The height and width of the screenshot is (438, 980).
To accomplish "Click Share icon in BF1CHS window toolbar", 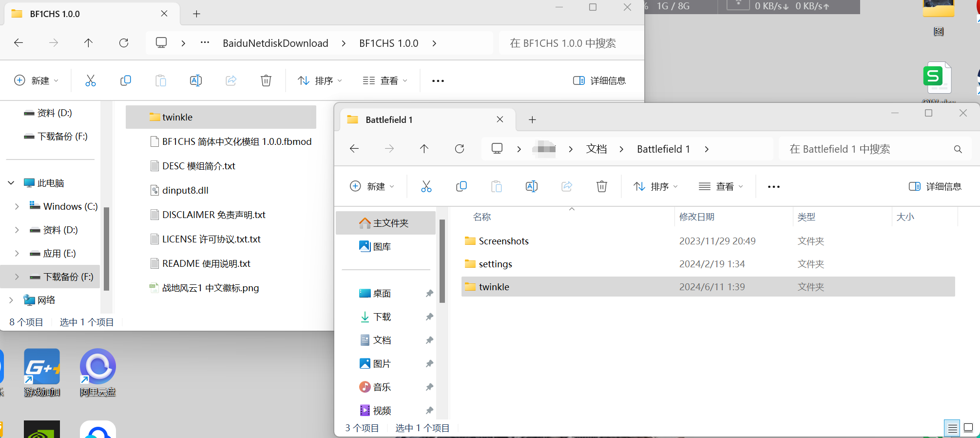I will point(231,80).
